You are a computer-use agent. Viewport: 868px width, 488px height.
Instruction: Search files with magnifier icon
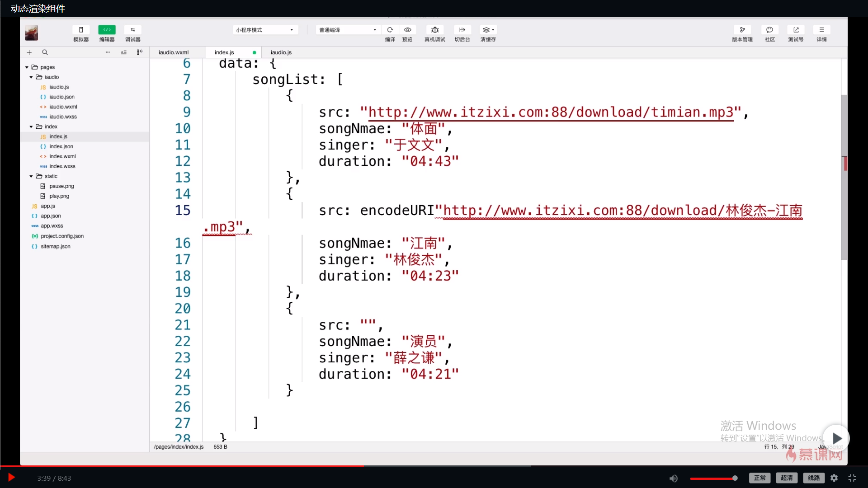click(x=45, y=52)
